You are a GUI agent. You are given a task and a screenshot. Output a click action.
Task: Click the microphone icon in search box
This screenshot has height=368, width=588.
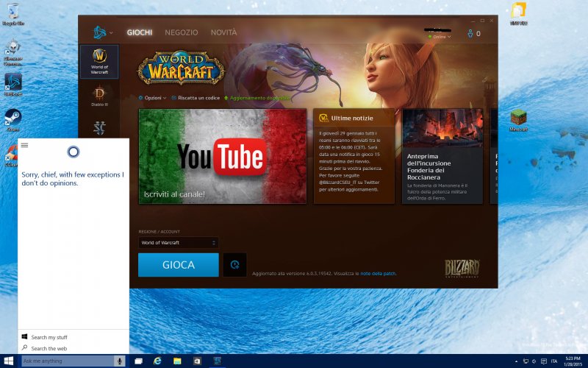(x=120, y=361)
